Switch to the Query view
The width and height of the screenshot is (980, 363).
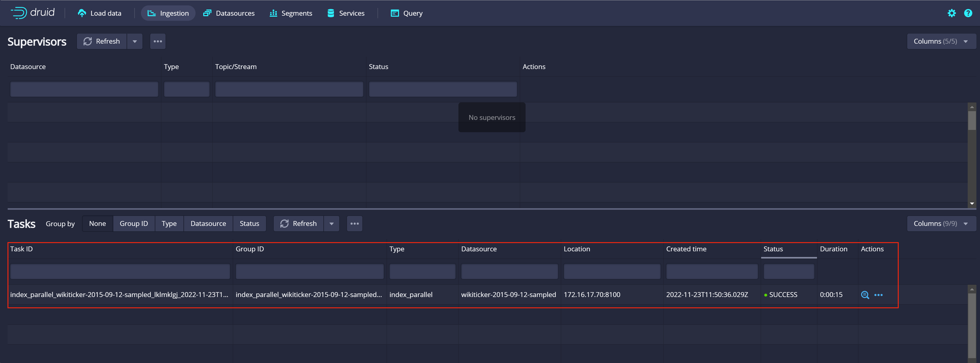click(406, 13)
